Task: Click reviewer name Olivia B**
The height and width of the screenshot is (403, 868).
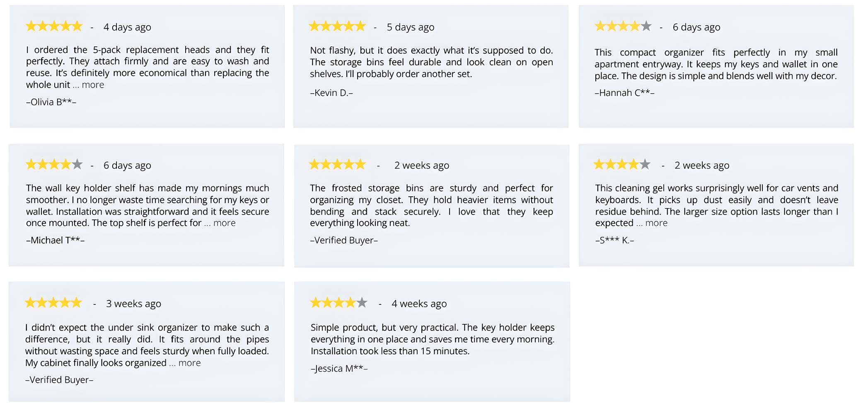Action: pyautogui.click(x=51, y=102)
